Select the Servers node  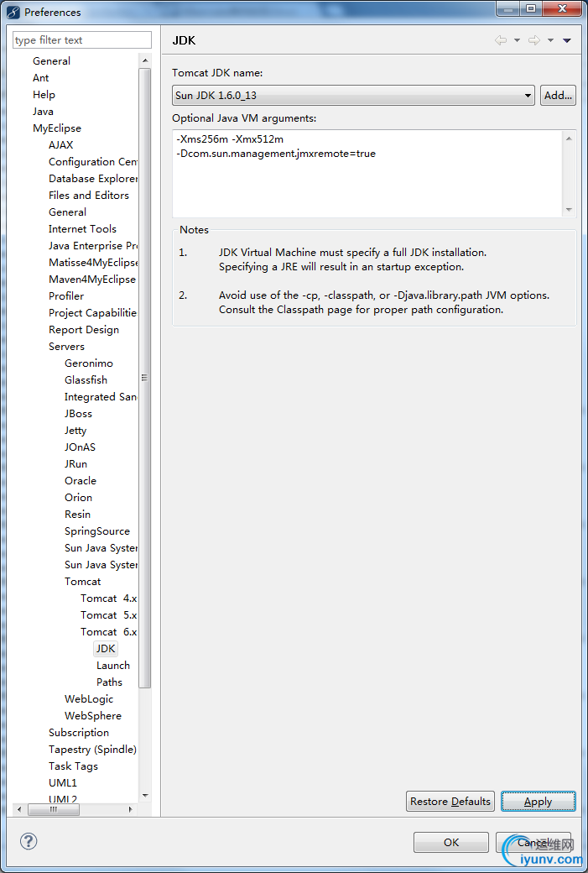tap(66, 346)
